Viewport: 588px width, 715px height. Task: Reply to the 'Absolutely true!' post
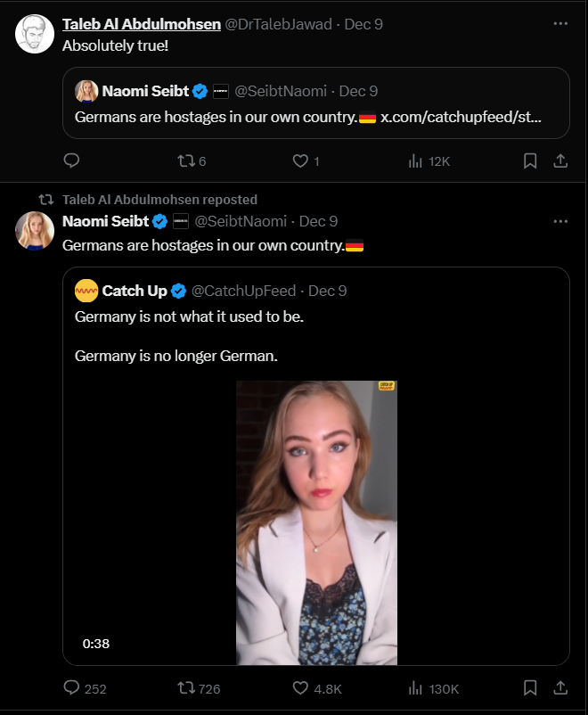pyautogui.click(x=72, y=160)
